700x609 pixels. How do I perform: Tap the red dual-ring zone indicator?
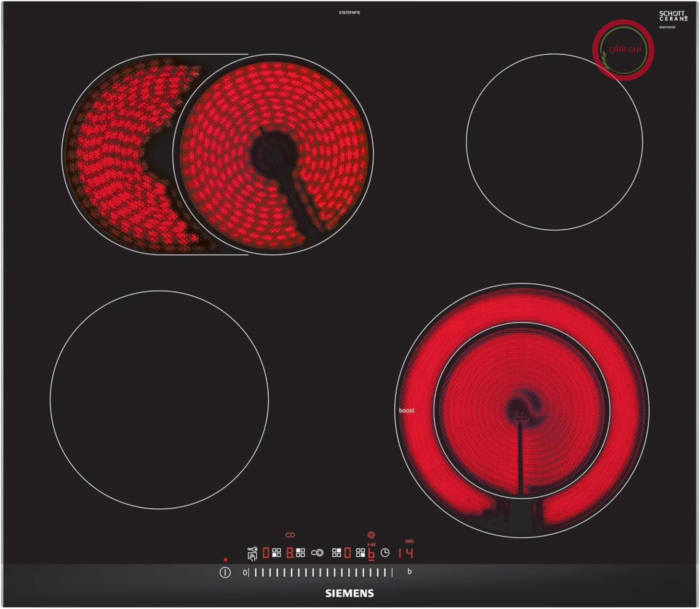click(x=371, y=535)
